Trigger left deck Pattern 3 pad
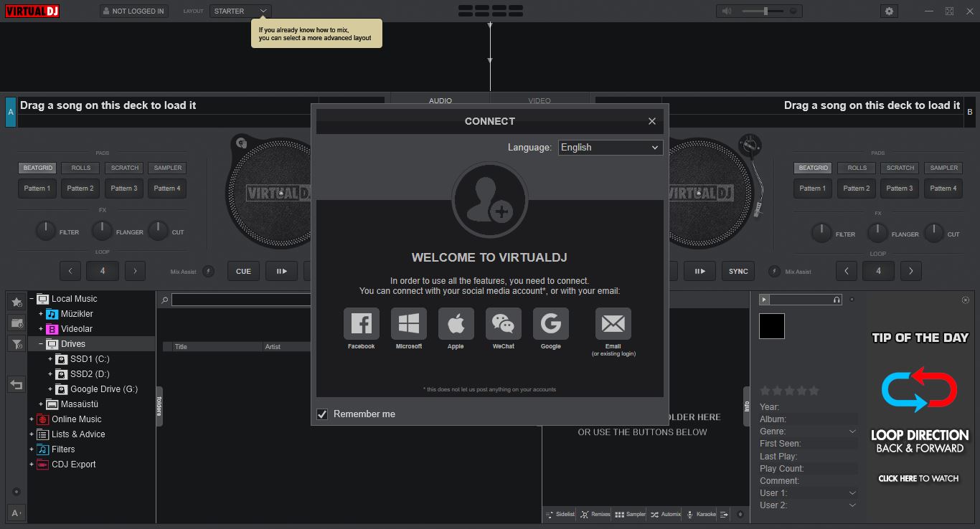 (x=124, y=189)
